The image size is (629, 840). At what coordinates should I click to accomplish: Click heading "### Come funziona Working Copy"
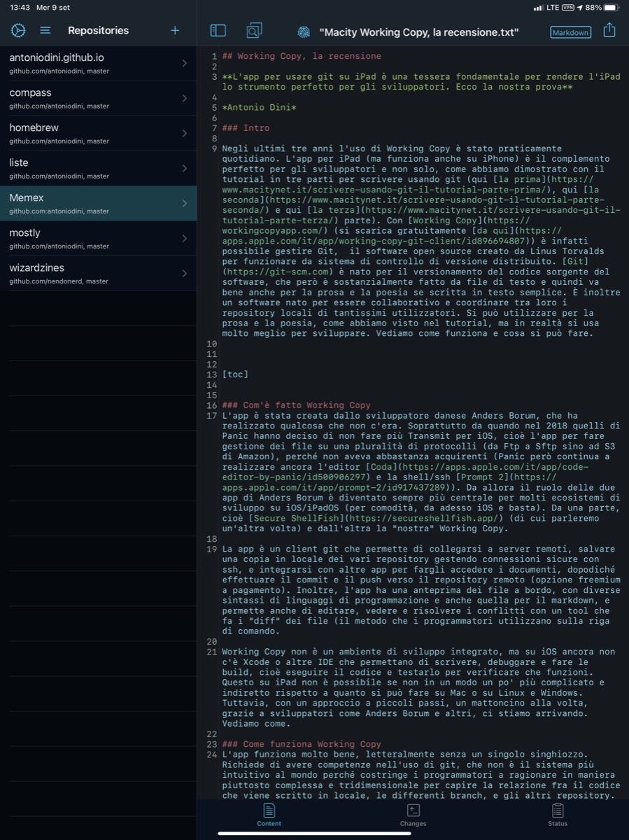[302, 744]
